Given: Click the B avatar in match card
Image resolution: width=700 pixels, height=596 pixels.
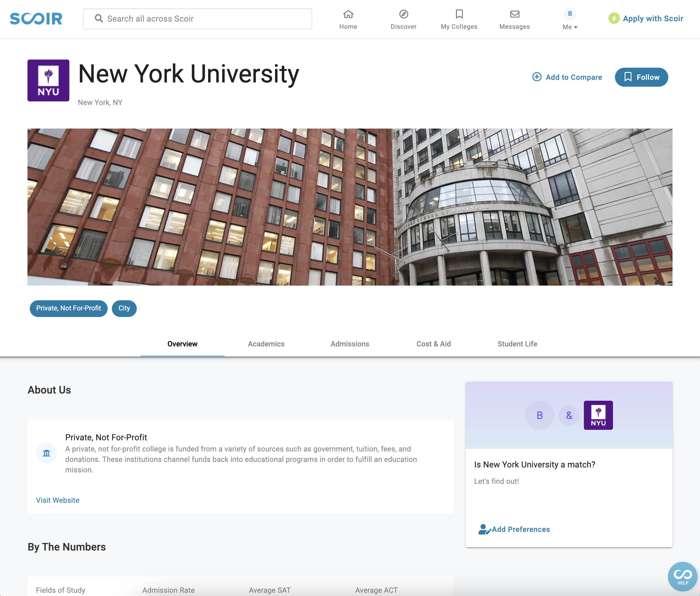Looking at the screenshot, I should (x=539, y=415).
